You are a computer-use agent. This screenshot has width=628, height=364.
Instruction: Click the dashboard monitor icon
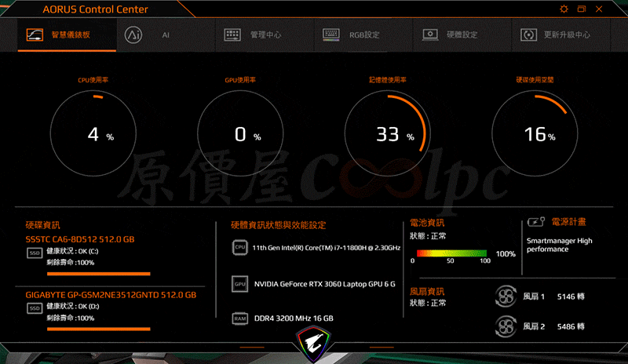[x=35, y=35]
